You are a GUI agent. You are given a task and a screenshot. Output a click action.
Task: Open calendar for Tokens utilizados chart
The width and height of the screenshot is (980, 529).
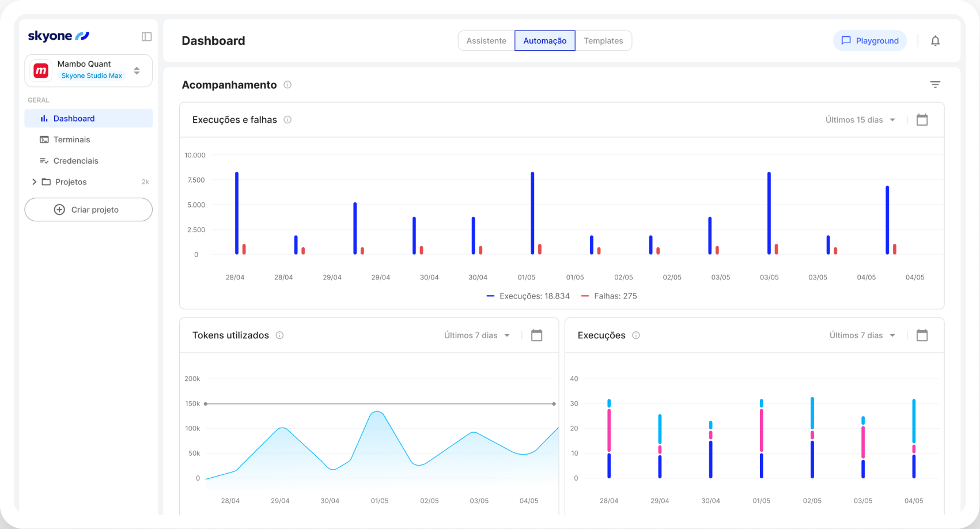click(536, 335)
